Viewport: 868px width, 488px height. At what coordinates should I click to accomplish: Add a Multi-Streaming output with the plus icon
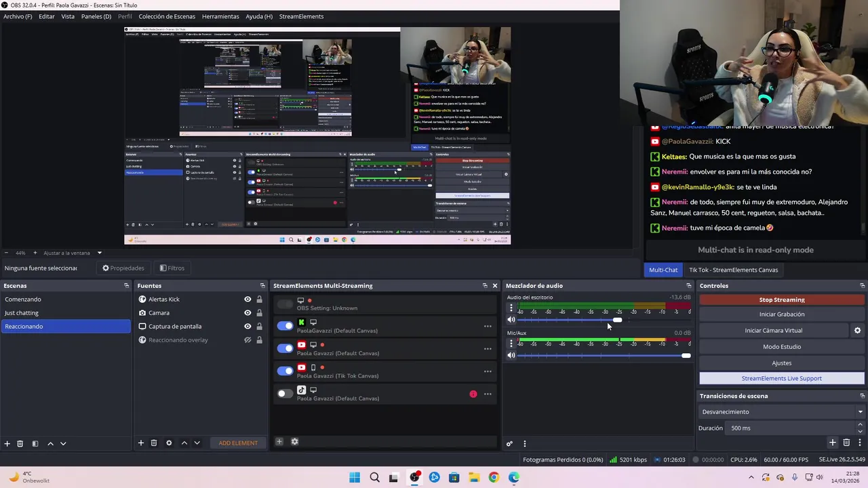pos(279,441)
